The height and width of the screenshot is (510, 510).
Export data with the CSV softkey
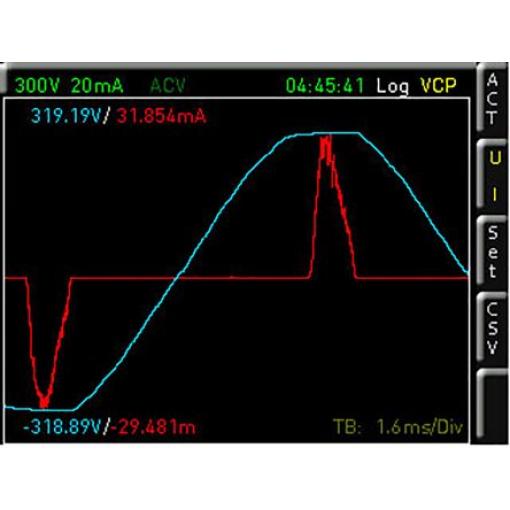click(492, 327)
